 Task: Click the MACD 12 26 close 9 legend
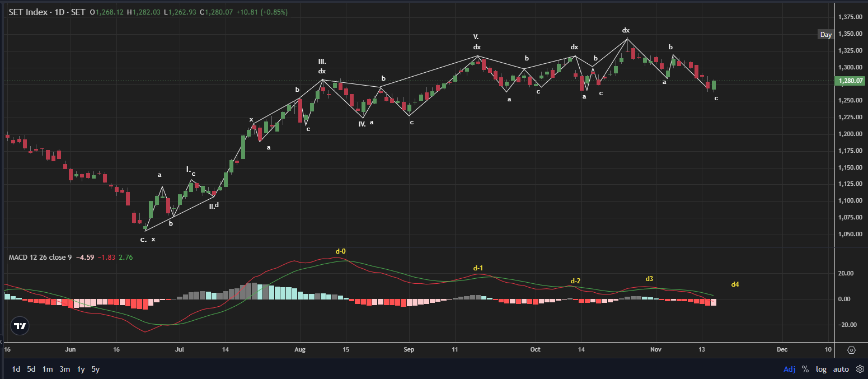pyautogui.click(x=40, y=258)
